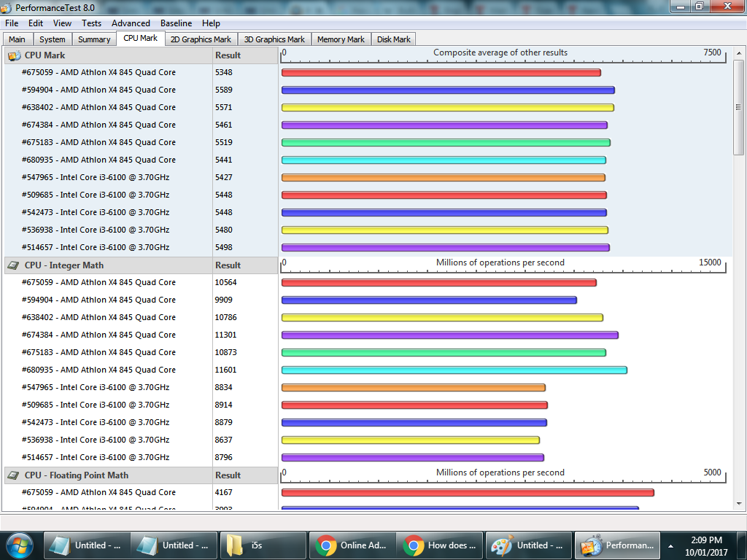Click the red CPU Mark bar for #675059
This screenshot has height=560, width=747.
[x=441, y=73]
